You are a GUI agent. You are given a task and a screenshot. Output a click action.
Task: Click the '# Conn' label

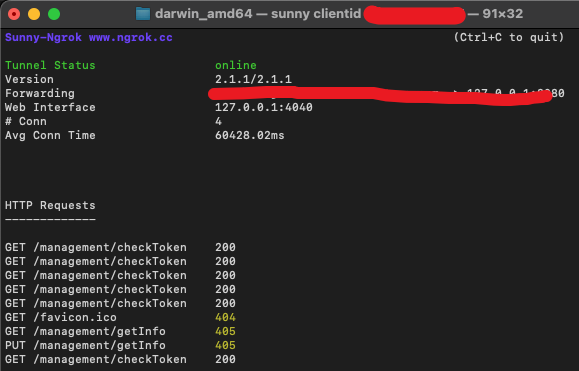26,121
